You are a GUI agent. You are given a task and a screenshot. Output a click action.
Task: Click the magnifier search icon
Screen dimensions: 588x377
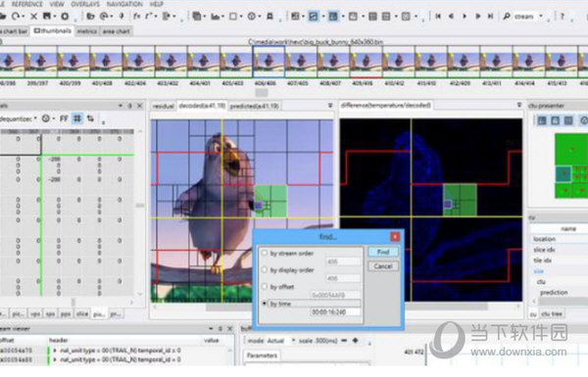tap(507, 16)
